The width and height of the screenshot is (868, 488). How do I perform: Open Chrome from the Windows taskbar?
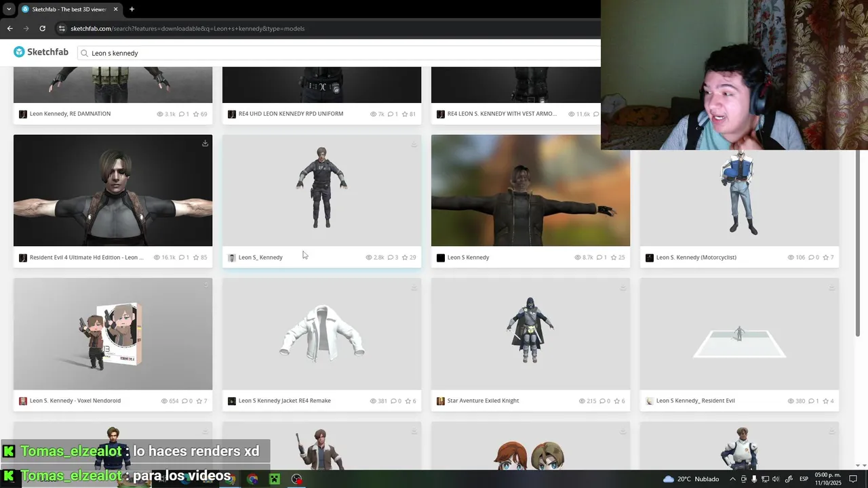tap(253, 479)
